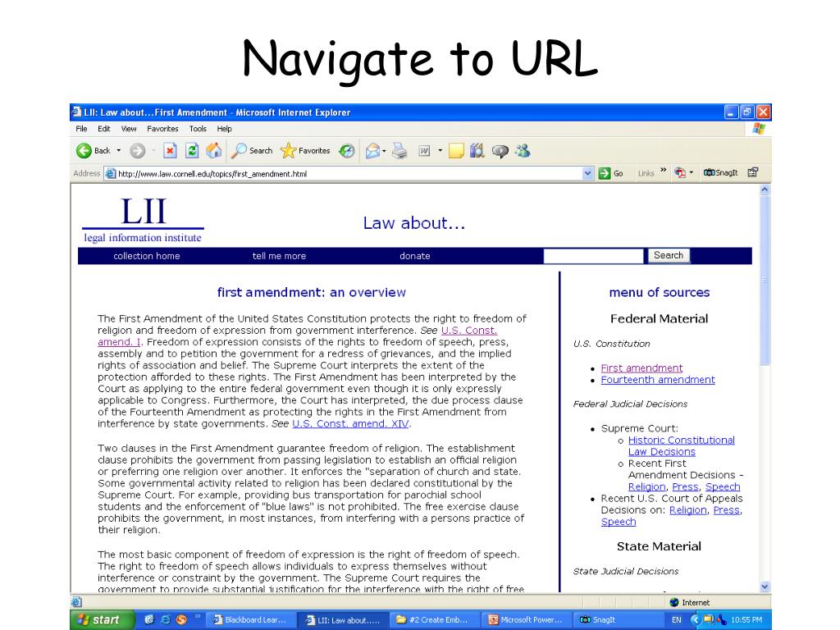Open the First amendment sidebar link
Screen dimensions: 840x630
pos(641,368)
